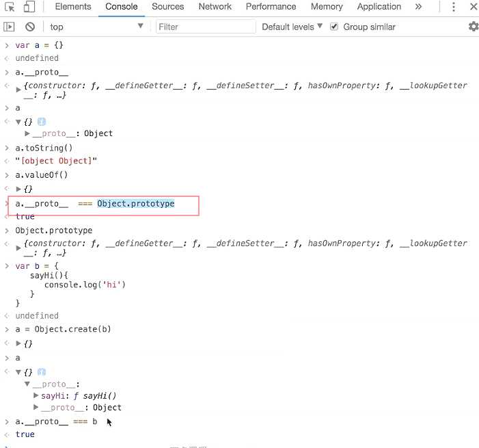Click the standalone Object.prototype command line
Image resolution: width=479 pixels, height=448 pixels.
click(54, 230)
